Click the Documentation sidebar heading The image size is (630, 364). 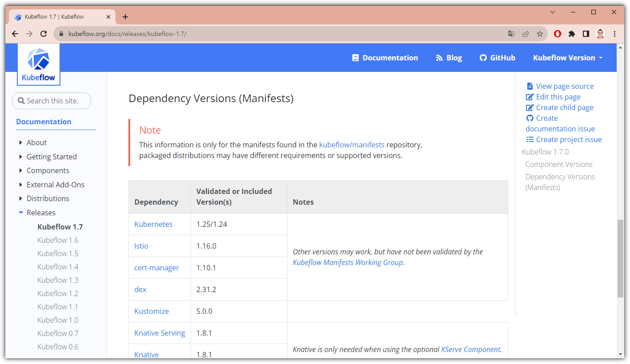pyautogui.click(x=44, y=122)
